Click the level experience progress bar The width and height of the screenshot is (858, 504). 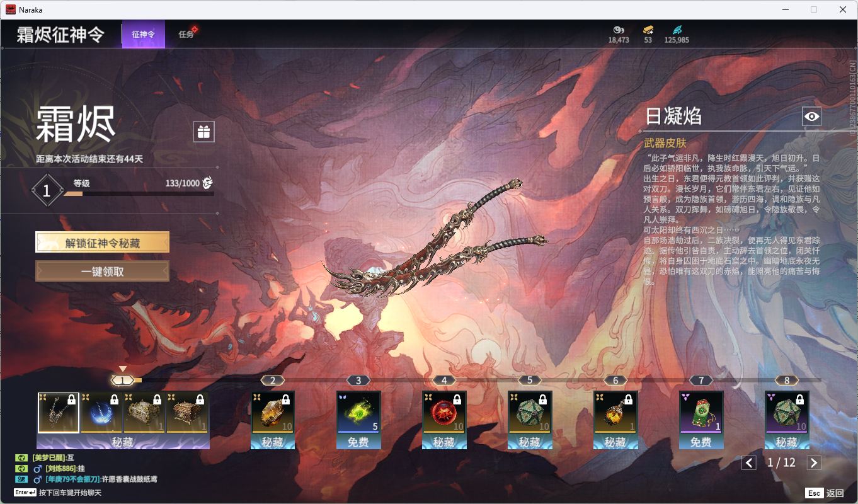click(139, 193)
